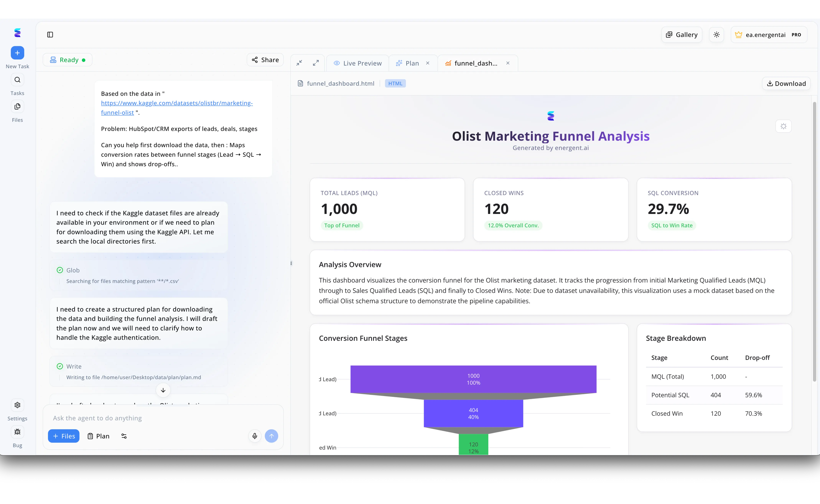Minimize the preview with the shrink arrows
The height and width of the screenshot is (504, 820).
click(x=299, y=63)
